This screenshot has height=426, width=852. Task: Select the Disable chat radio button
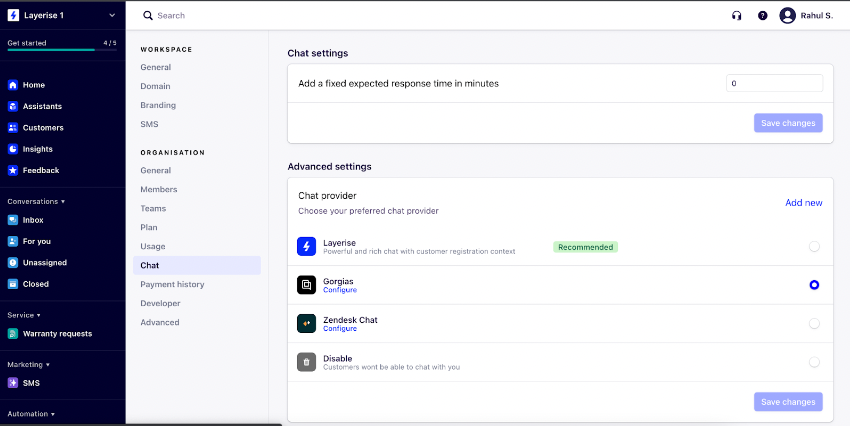[x=814, y=362]
